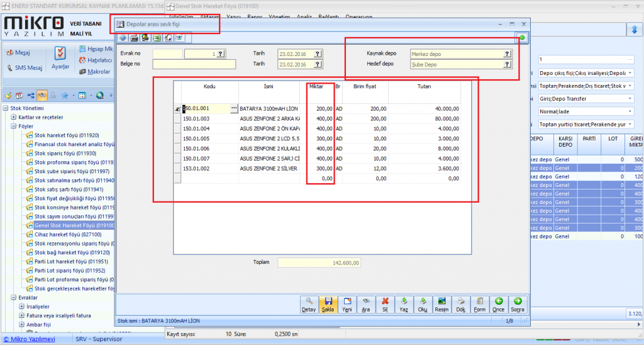This screenshot has width=644, height=345.
Task: Open the Yönetim menu
Action: pyautogui.click(x=279, y=17)
